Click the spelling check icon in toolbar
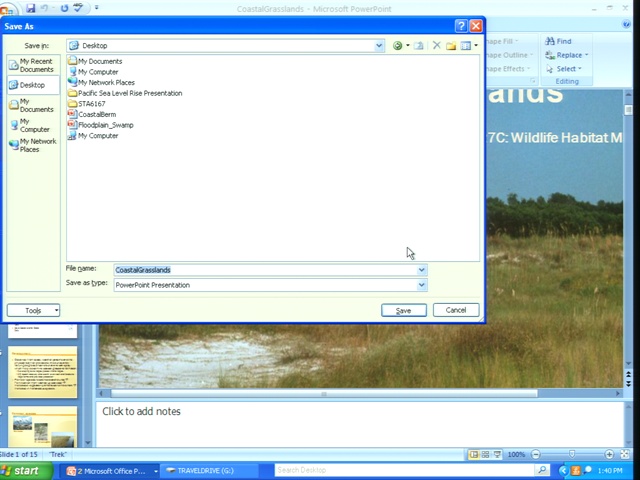The height and width of the screenshot is (480, 640). click(x=78, y=7)
